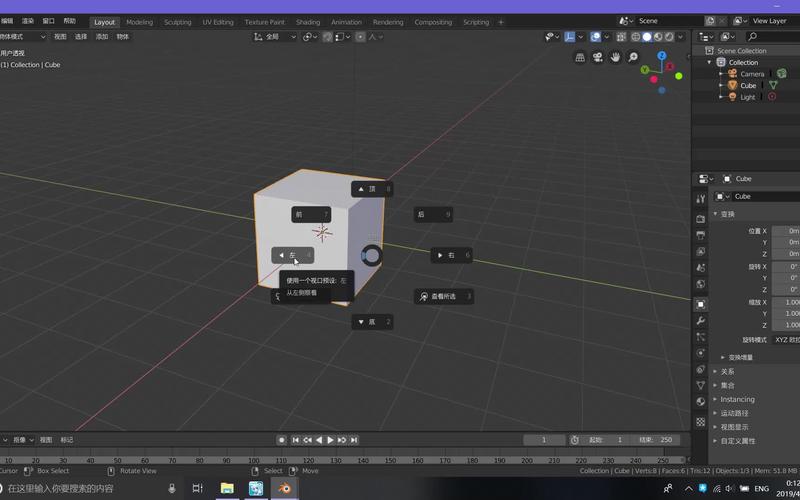Viewport: 800px width, 500px height.
Task: Toggle perspective/orthographic grid view icon
Action: pos(580,57)
